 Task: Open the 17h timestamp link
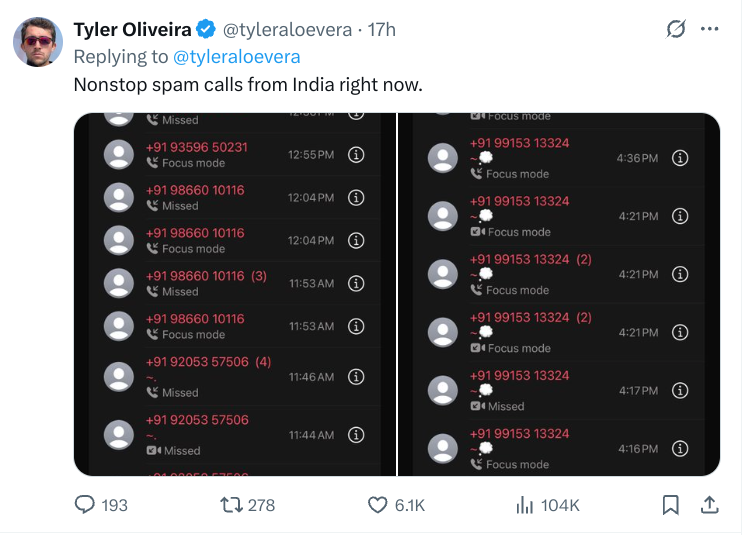[x=382, y=30]
